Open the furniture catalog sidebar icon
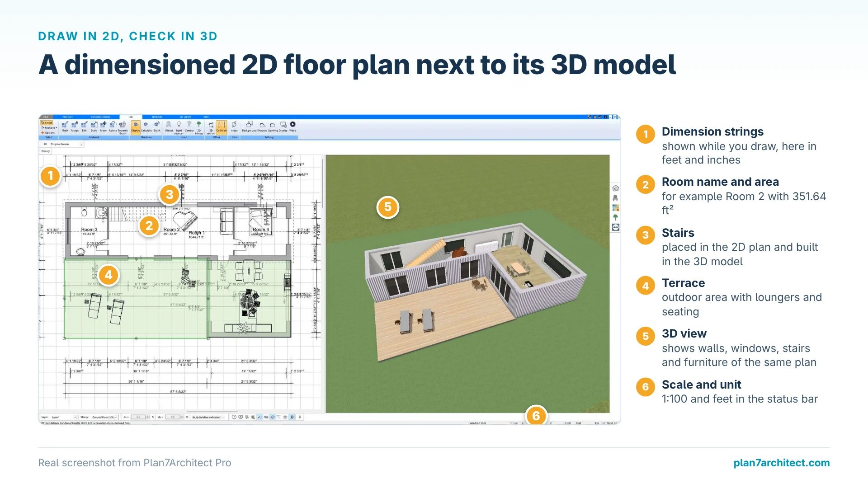Screen dimensions: 868x488 pos(615,198)
